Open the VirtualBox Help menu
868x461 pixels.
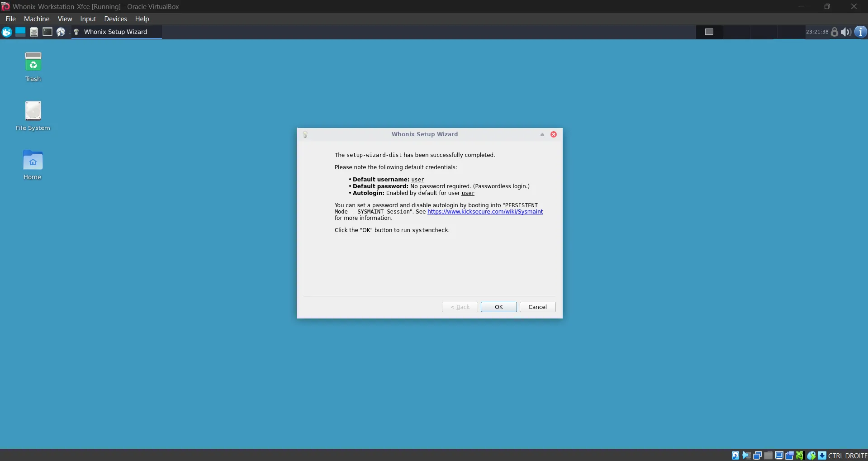pos(142,19)
